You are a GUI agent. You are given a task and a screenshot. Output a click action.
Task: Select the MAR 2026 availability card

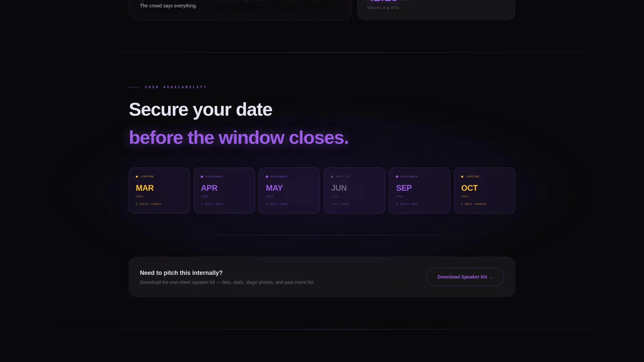(x=159, y=190)
